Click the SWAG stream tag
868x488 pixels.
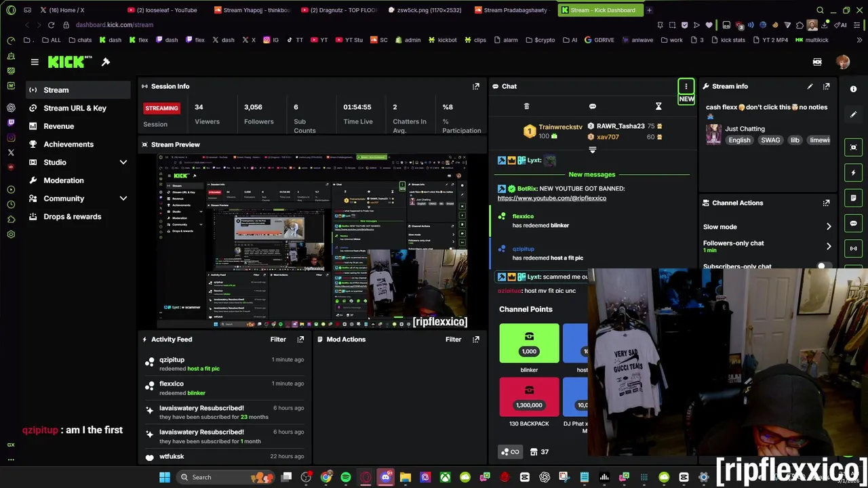[x=770, y=140]
